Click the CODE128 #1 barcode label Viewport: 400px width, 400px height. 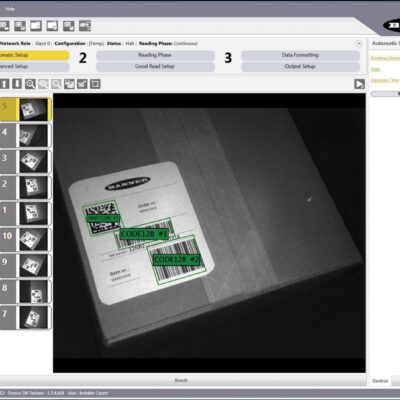pyautogui.click(x=144, y=234)
